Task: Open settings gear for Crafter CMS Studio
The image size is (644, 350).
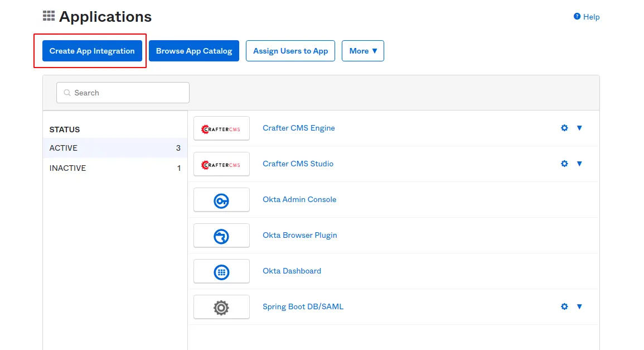Action: (564, 164)
